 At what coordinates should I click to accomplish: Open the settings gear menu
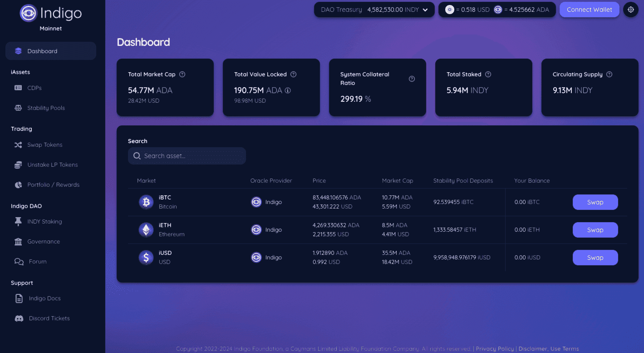[630, 9]
